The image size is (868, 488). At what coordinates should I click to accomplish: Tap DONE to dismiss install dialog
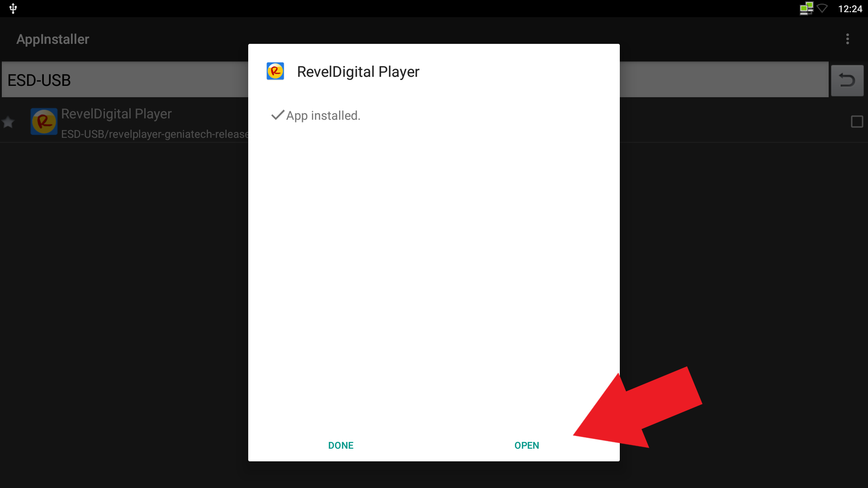point(341,446)
